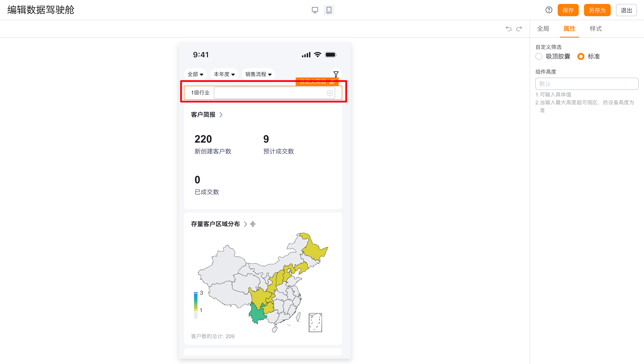The height and width of the screenshot is (364, 644).
Task: Switch to the 样式 tab
Action: point(595,29)
